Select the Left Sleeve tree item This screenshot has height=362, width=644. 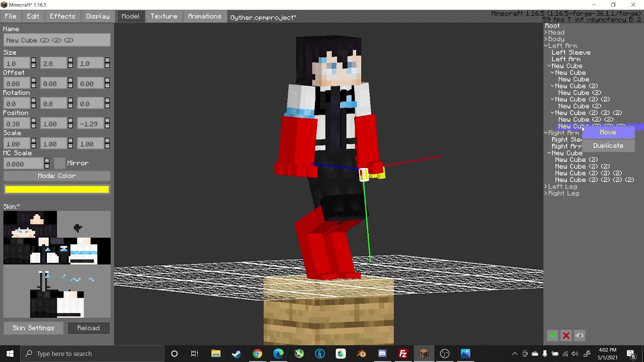tap(571, 53)
